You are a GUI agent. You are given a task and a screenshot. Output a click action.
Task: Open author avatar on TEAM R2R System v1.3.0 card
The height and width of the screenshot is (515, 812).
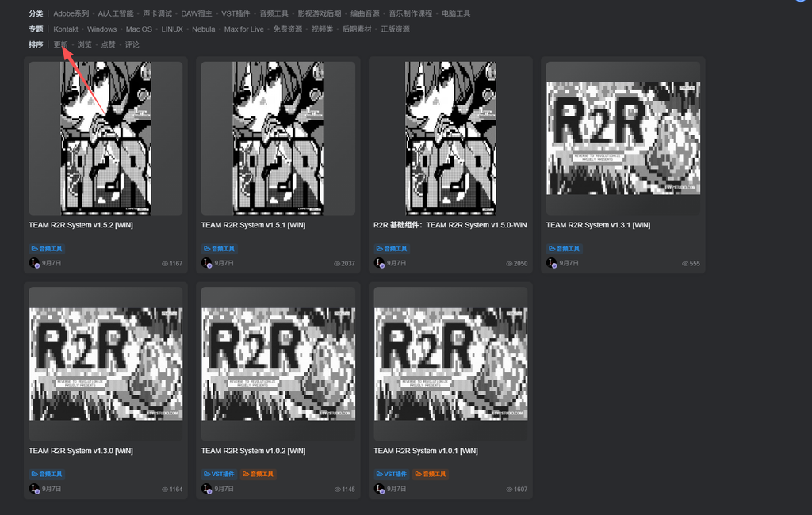[x=34, y=489]
